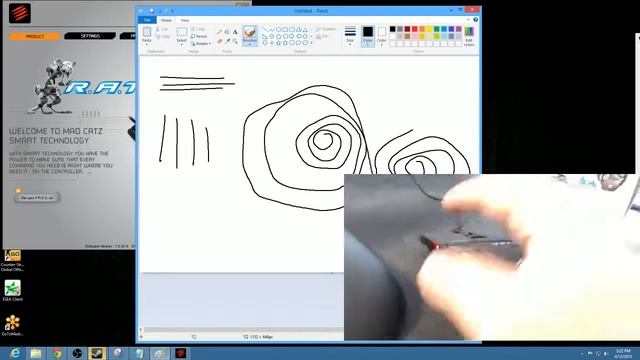Select the Pencil tool in Paint
Screen dimensions: 640x360
pyautogui.click(x=219, y=32)
